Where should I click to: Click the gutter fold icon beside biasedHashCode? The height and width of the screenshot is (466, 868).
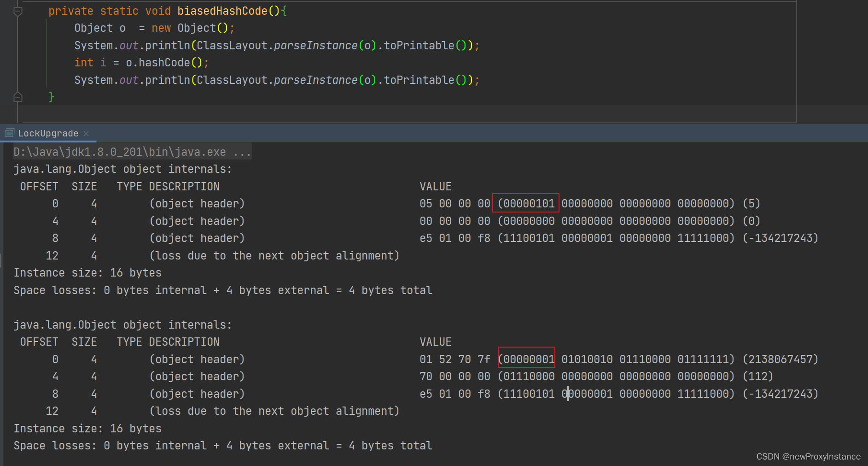(17, 11)
